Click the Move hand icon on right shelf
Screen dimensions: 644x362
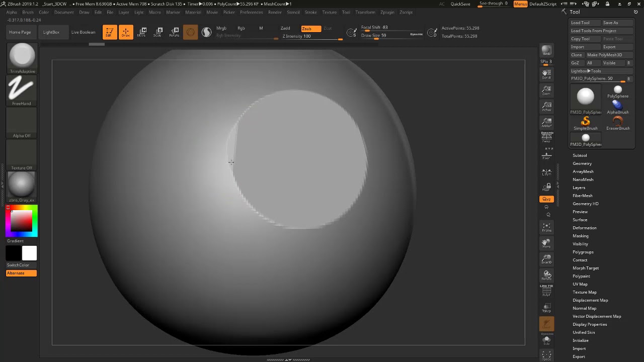(x=546, y=243)
